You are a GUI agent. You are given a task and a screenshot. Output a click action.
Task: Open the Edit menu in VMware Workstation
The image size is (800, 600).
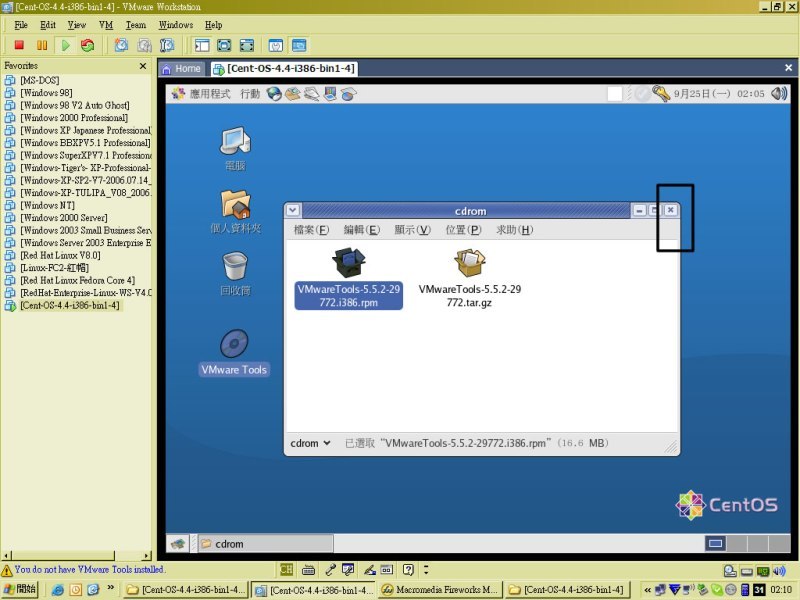pyautogui.click(x=48, y=24)
